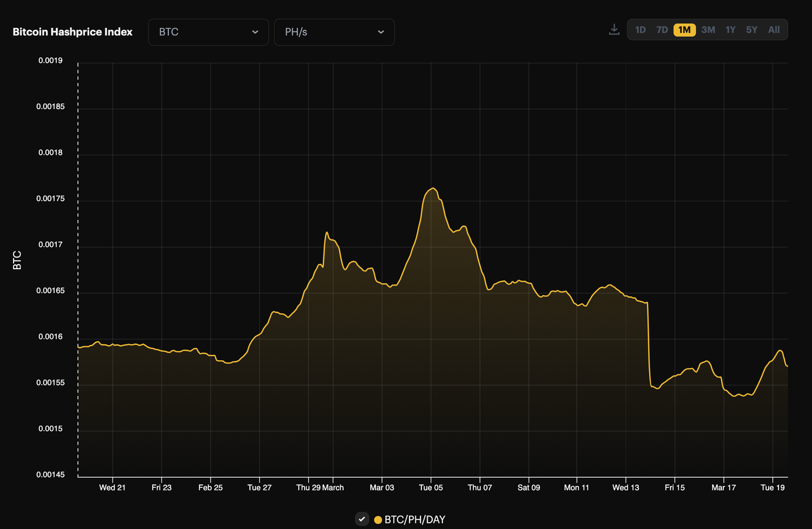Image resolution: width=812 pixels, height=529 pixels.
Task: Re-select the highlighted 1M range toggle
Action: click(684, 29)
